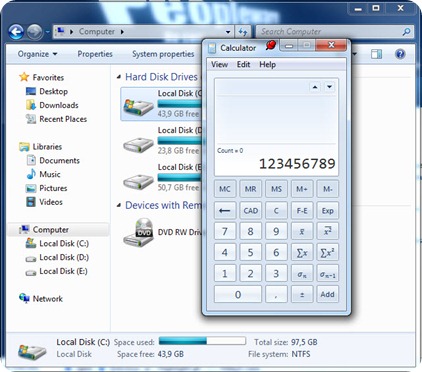Click the MC memory clear button
Screen dimensions: 422x372
pos(225,189)
